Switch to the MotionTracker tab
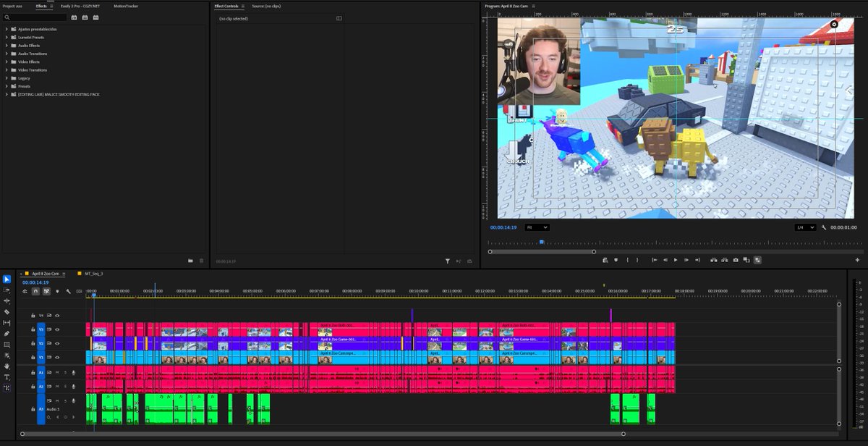The width and height of the screenshot is (868, 446). [x=125, y=5]
